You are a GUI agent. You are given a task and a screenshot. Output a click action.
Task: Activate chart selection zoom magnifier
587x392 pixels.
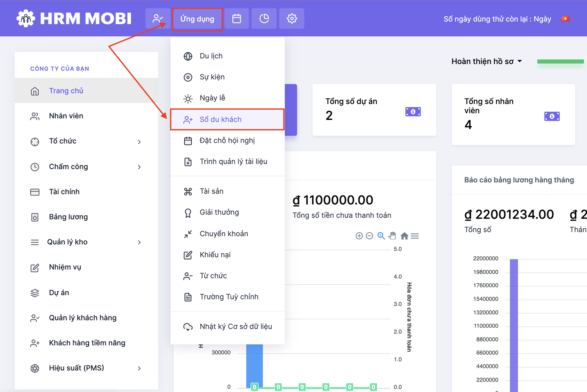[381, 236]
